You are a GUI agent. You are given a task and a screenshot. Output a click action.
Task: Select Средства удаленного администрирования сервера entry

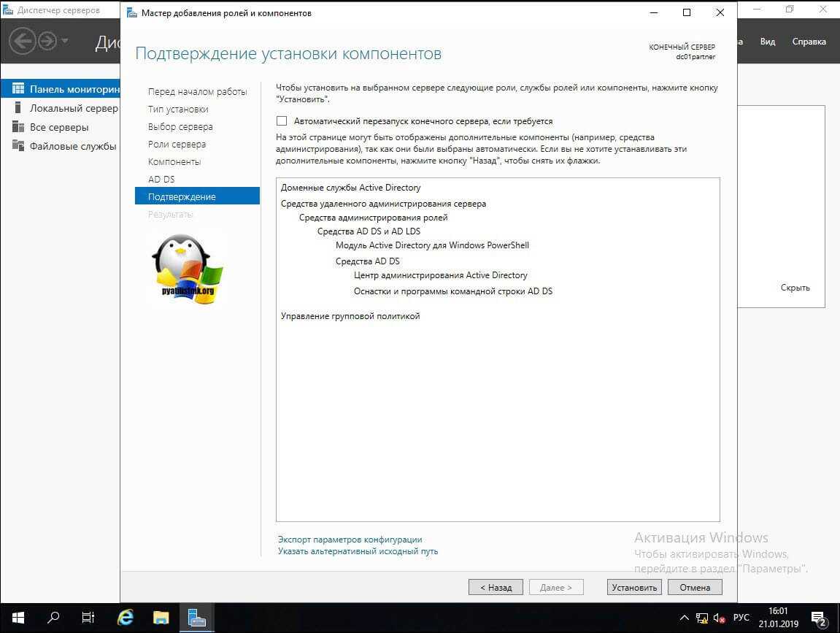point(383,204)
